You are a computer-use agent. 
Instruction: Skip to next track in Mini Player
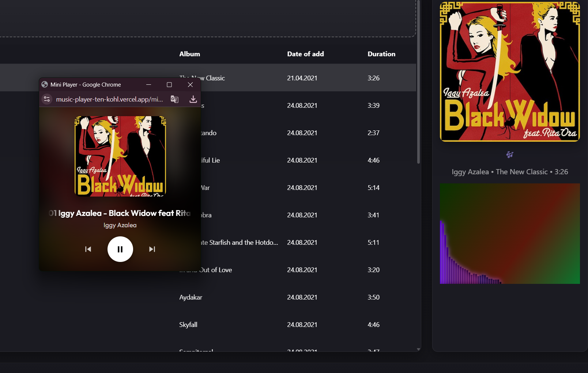click(x=152, y=249)
